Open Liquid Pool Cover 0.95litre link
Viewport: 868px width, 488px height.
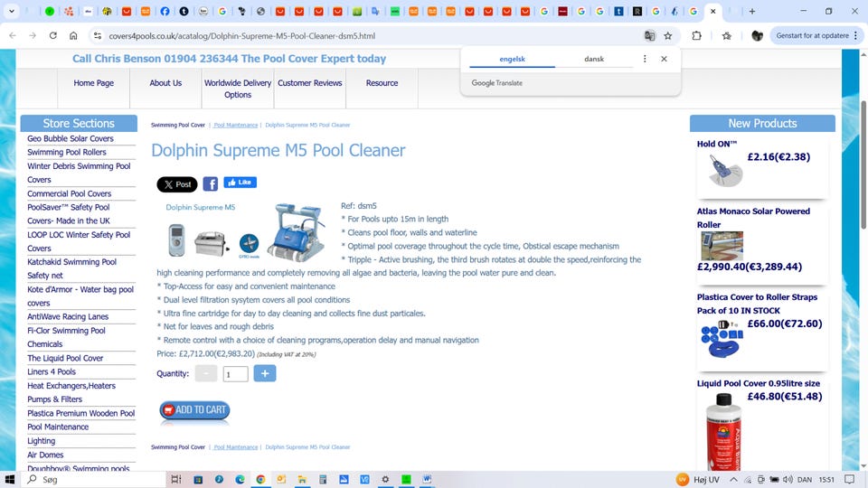(759, 383)
